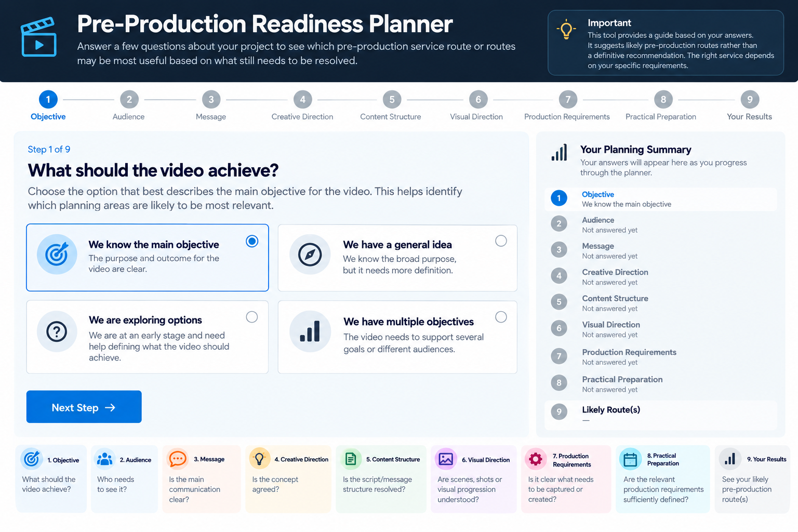Image resolution: width=798 pixels, height=532 pixels.
Task: Choose the 'We are exploring options' radio button
Action: (x=252, y=317)
